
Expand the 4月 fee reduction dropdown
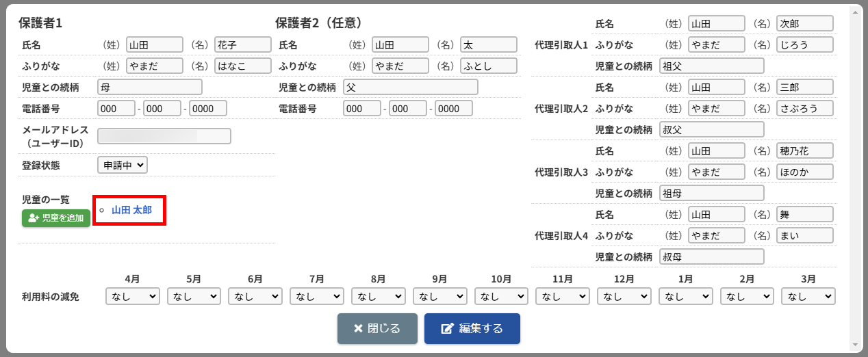tap(132, 296)
